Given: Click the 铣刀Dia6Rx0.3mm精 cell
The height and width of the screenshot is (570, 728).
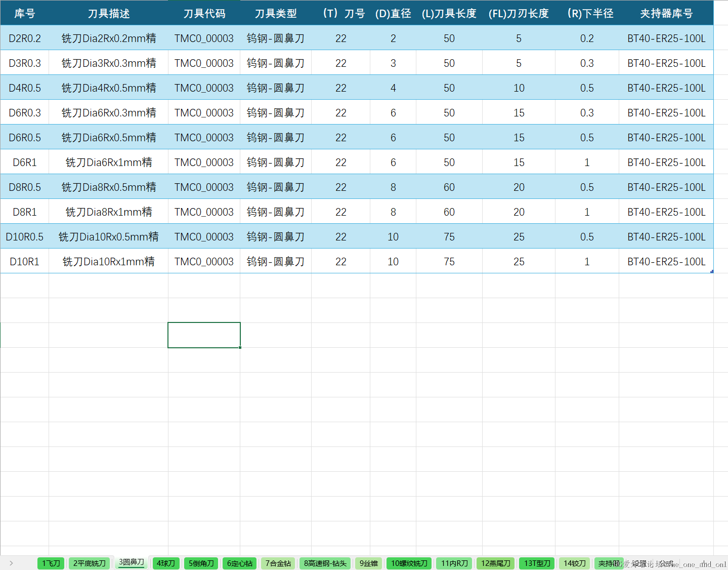Looking at the screenshot, I should click(109, 112).
